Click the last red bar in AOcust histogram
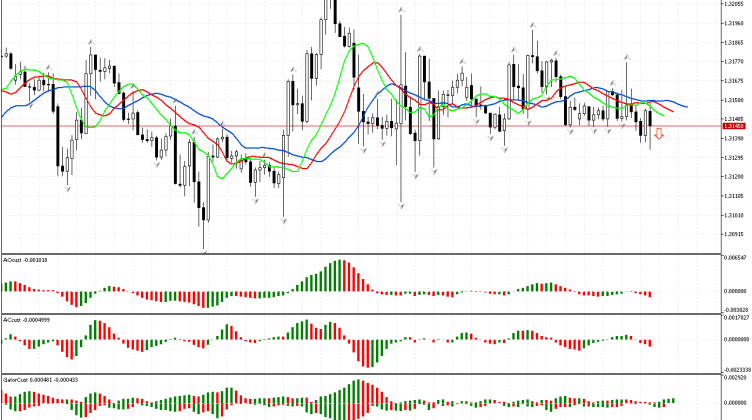This screenshot has width=752, height=420. point(649,294)
